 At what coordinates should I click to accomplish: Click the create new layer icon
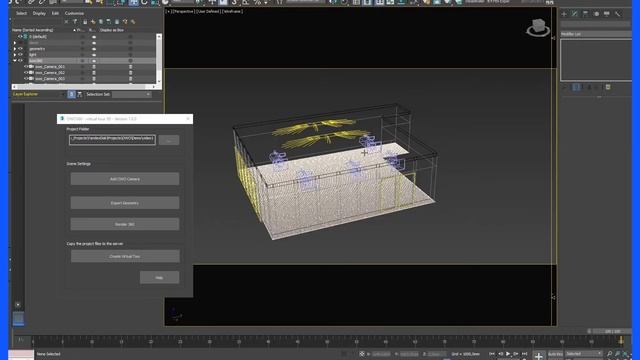[93, 22]
